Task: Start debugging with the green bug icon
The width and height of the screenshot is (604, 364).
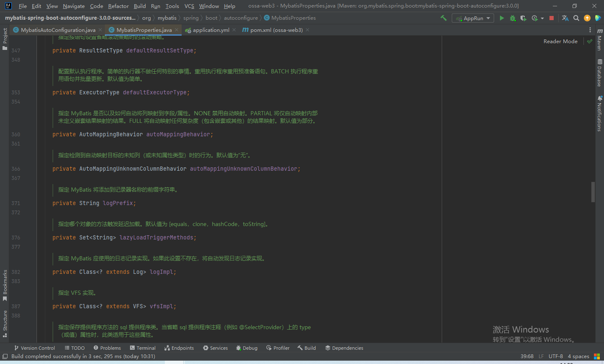Action: [513, 18]
